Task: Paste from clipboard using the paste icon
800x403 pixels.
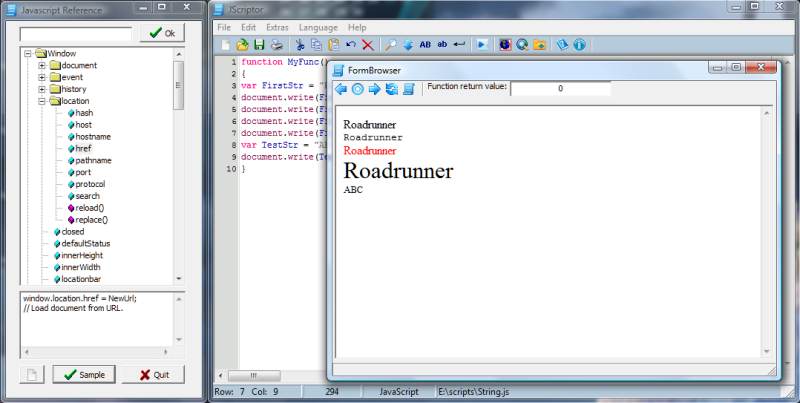Action: (x=334, y=45)
